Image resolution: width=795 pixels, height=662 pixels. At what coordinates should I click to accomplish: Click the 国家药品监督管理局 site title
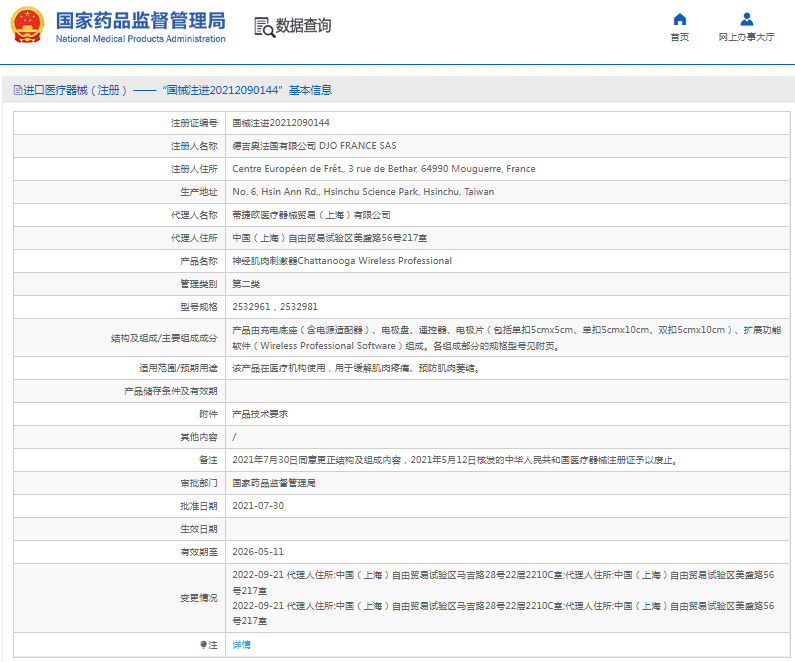[x=140, y=20]
